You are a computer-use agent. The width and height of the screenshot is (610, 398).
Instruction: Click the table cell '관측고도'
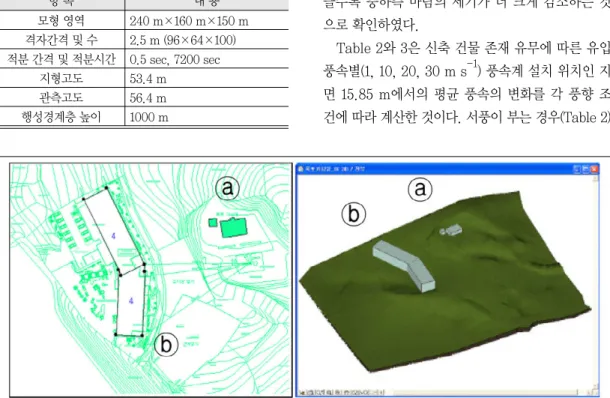(x=61, y=97)
